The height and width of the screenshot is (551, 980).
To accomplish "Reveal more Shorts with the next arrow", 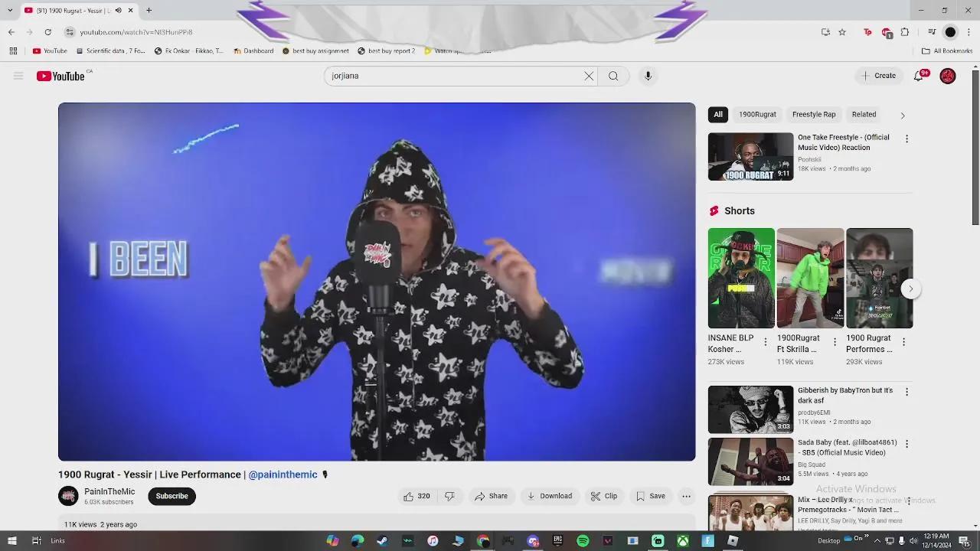I will pyautogui.click(x=910, y=289).
